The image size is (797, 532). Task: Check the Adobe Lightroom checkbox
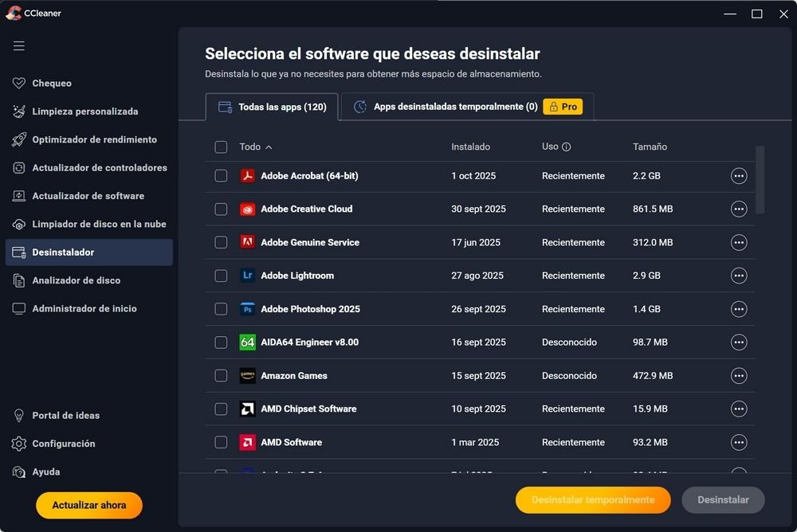221,276
